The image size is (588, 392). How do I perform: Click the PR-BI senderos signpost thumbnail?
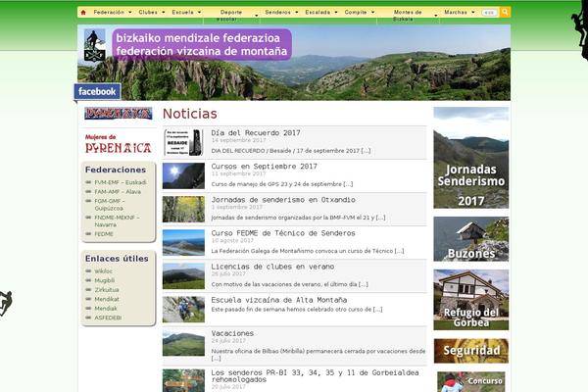point(184,380)
